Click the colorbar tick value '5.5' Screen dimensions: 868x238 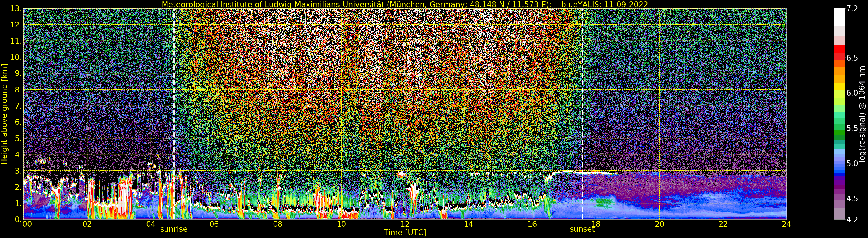pos(852,128)
